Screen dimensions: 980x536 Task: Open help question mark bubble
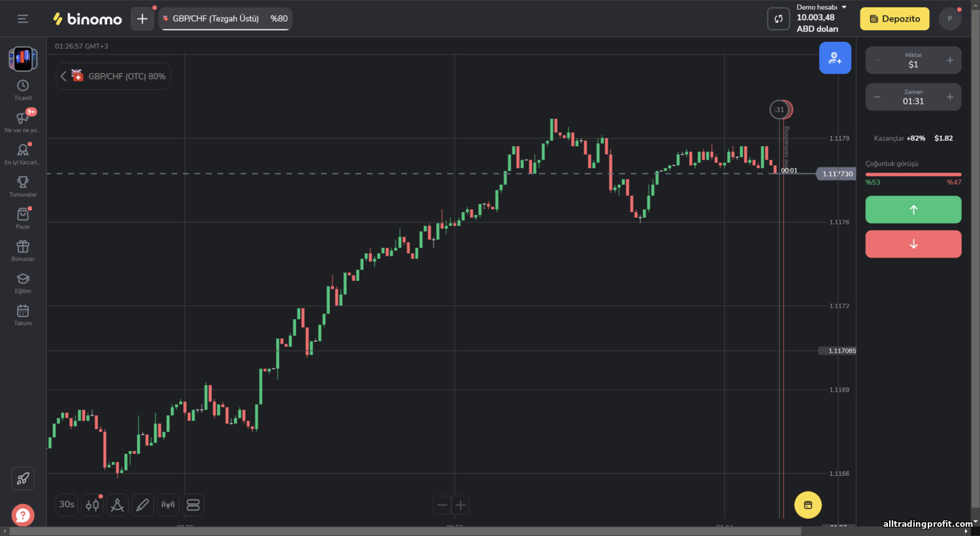pyautogui.click(x=23, y=515)
